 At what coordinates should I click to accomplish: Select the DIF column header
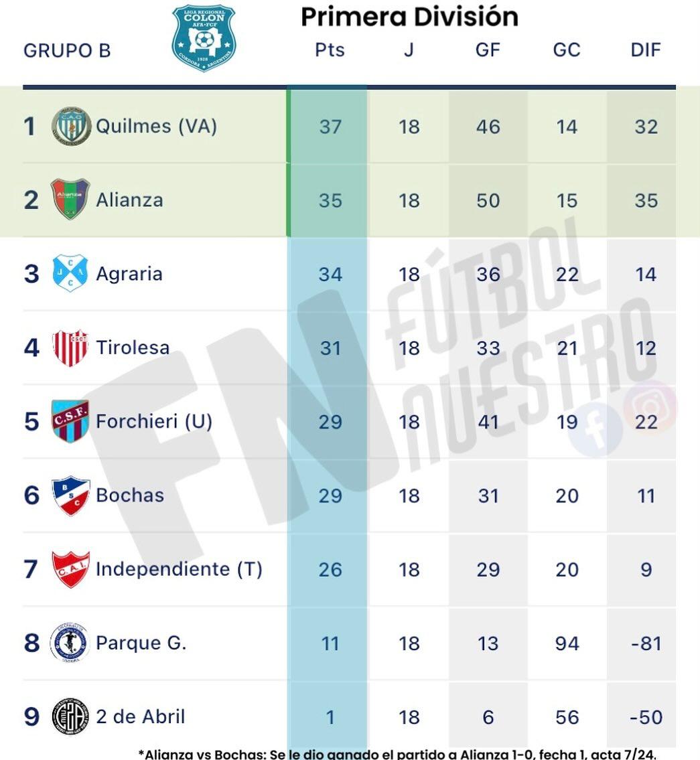pos(646,50)
